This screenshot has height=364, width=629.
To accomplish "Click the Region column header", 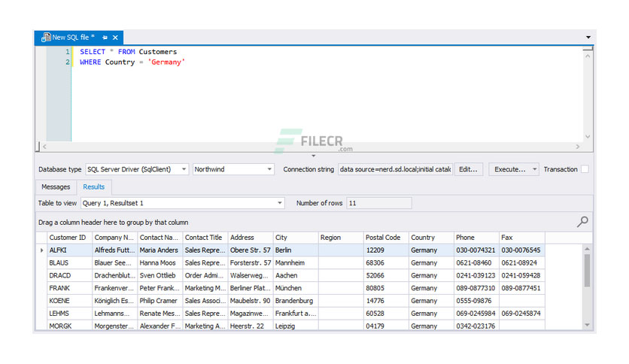I will click(341, 238).
